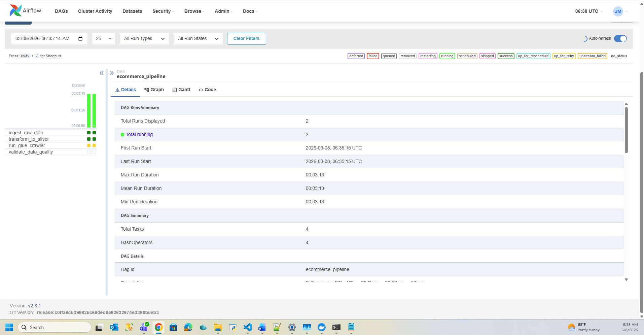The height and width of the screenshot is (335, 644).
Task: Click the Airflow logo
Action: pyautogui.click(x=15, y=10)
